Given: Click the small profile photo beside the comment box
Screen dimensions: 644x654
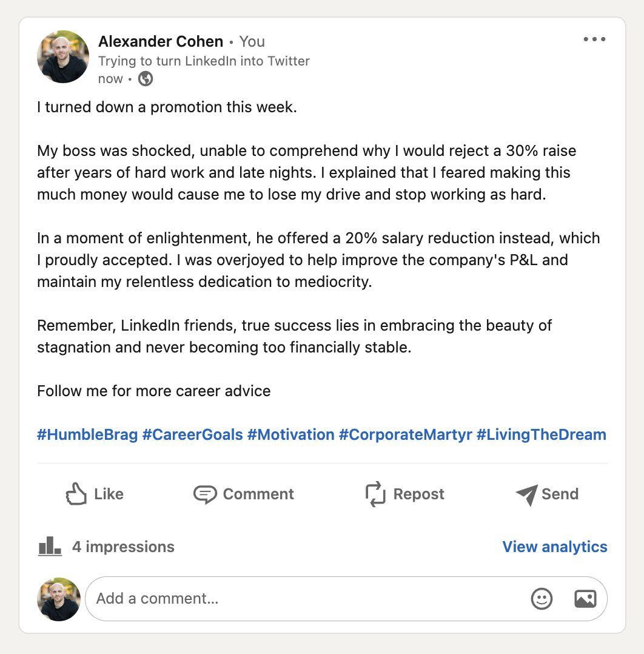Looking at the screenshot, I should pos(59,599).
